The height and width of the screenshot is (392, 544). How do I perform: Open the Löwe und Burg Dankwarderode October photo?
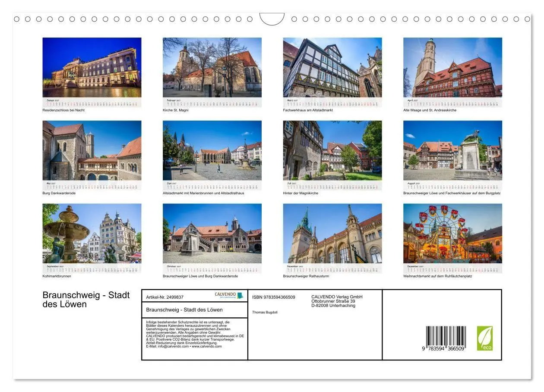(212, 234)
